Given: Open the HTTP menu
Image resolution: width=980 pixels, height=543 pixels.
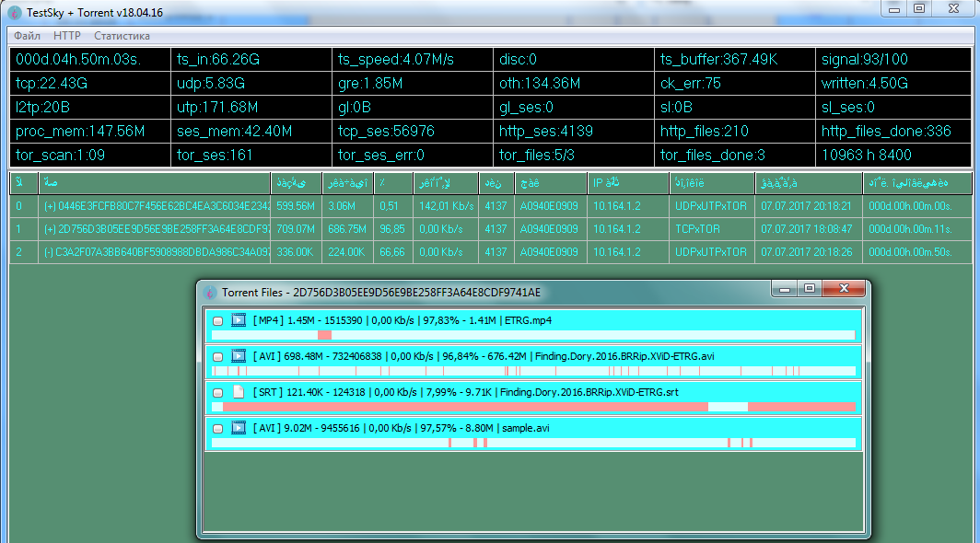Looking at the screenshot, I should [x=67, y=36].
